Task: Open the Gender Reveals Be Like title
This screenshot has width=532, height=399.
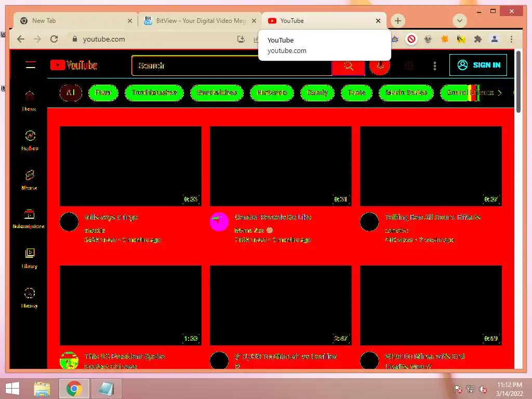Action: tap(273, 217)
